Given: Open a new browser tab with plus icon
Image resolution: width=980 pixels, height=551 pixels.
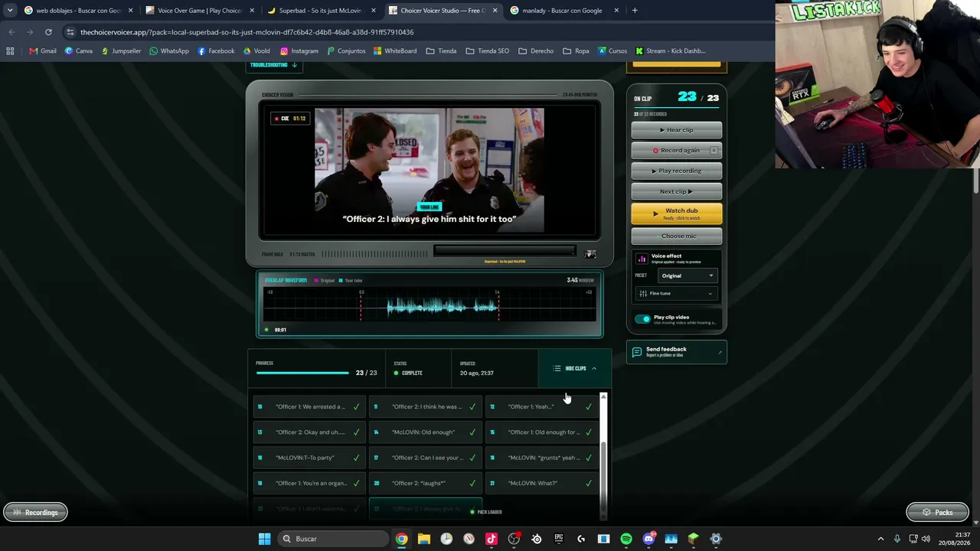Looking at the screenshot, I should click(635, 11).
